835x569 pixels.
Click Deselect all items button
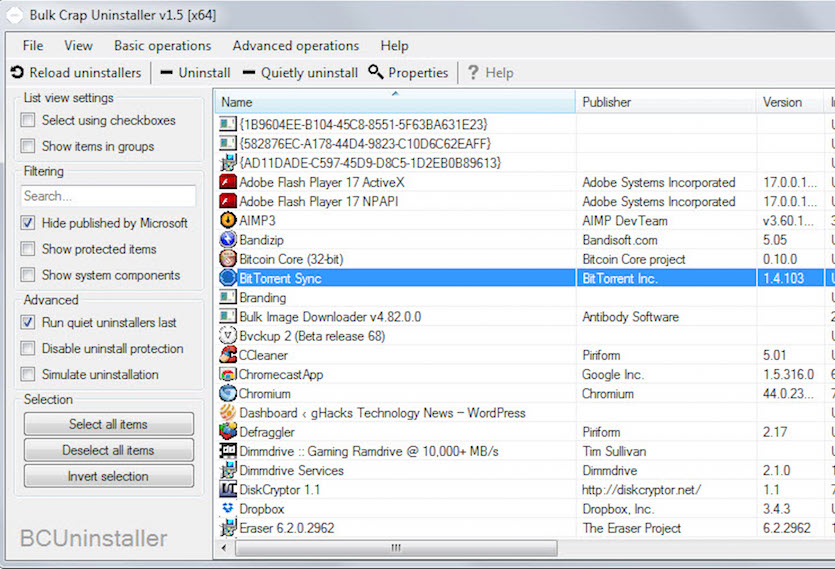tap(109, 450)
